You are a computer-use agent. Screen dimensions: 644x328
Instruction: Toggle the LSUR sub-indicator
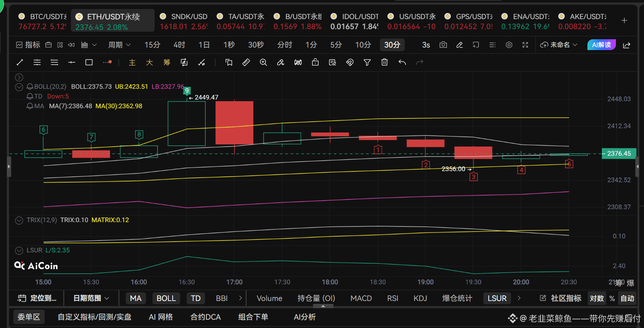pos(497,298)
